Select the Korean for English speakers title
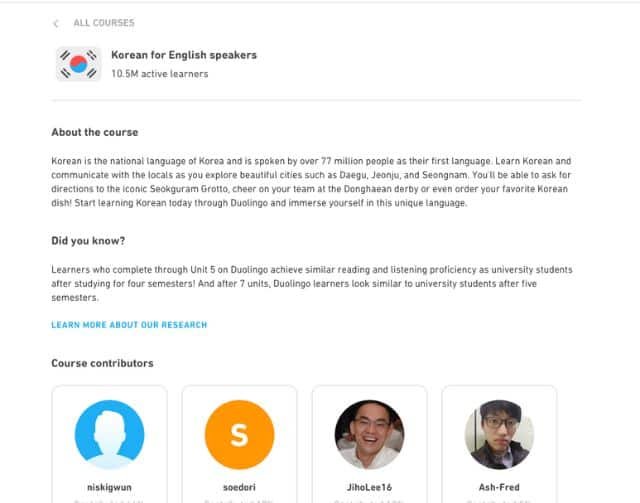640x503 pixels. [x=183, y=55]
